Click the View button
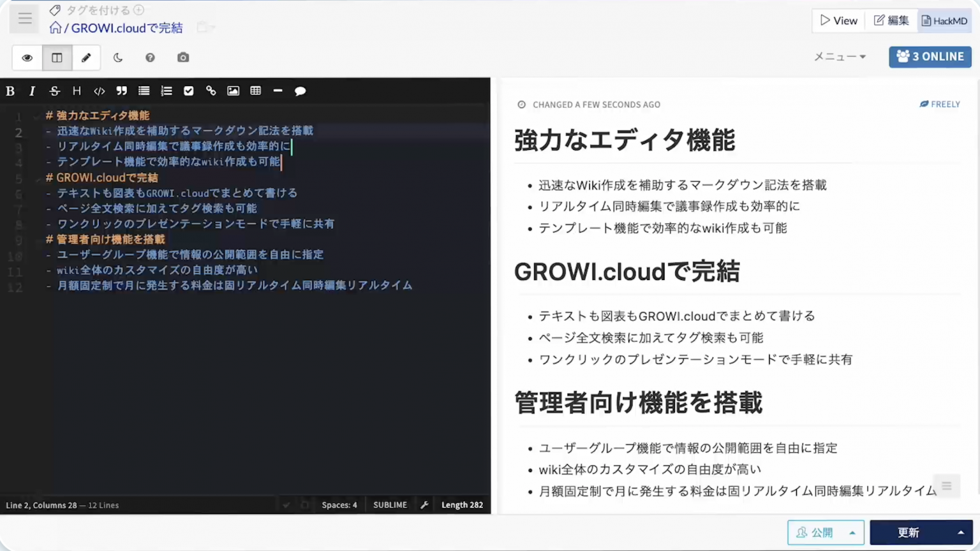Screen dimensions: 980x551 tap(838, 20)
